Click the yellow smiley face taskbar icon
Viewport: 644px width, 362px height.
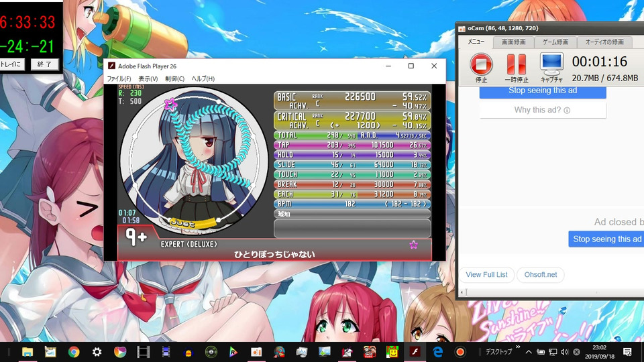click(392, 352)
